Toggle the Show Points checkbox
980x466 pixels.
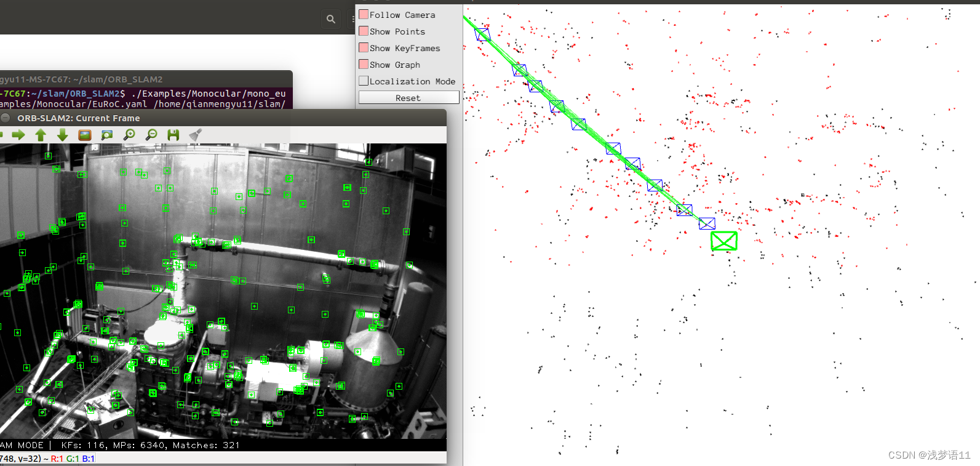pos(364,31)
